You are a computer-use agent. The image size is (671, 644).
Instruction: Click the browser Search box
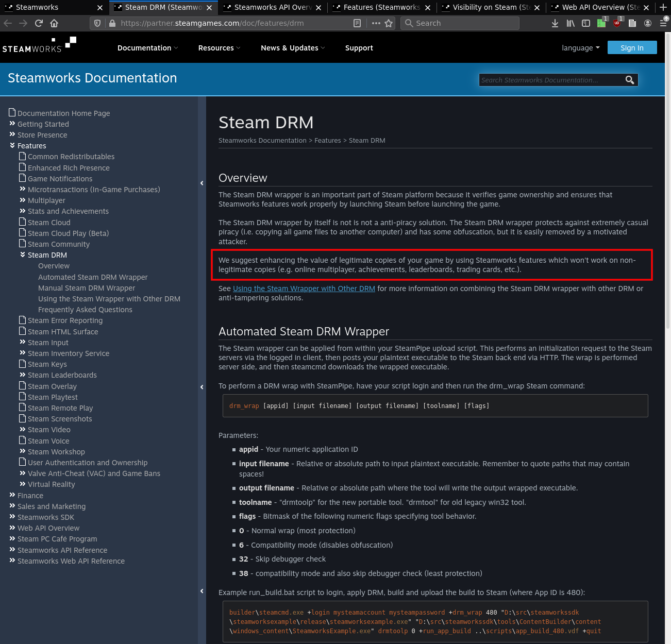pyautogui.click(x=460, y=23)
